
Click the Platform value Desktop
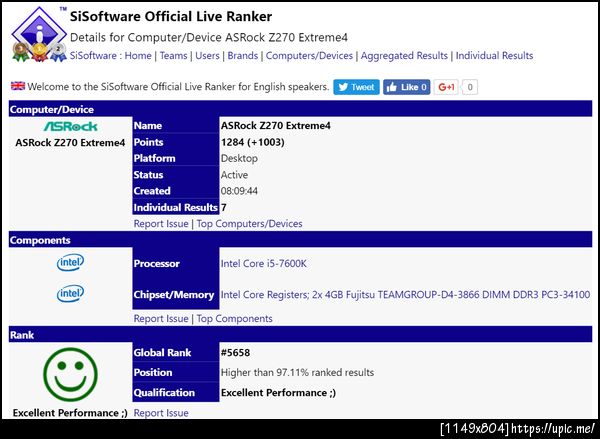(239, 158)
